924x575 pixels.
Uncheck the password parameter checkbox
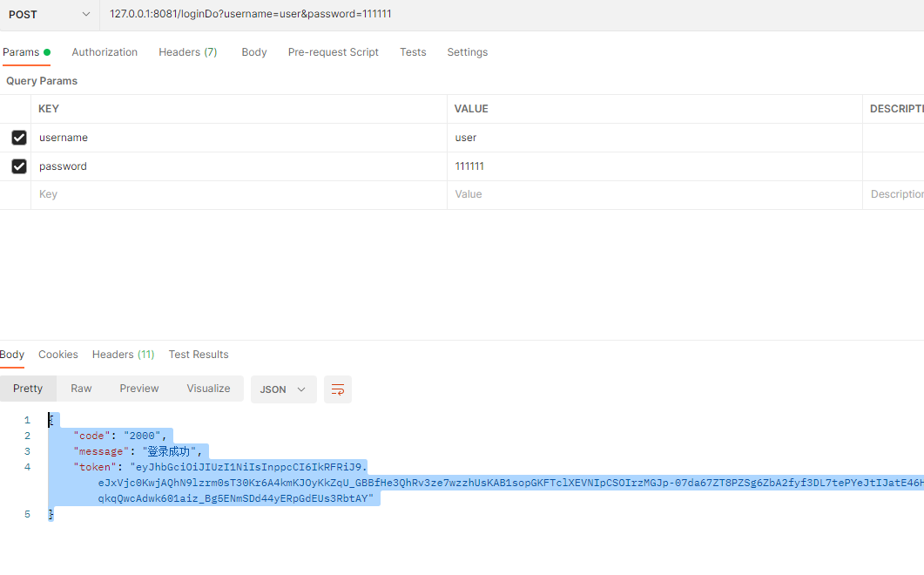(x=19, y=166)
